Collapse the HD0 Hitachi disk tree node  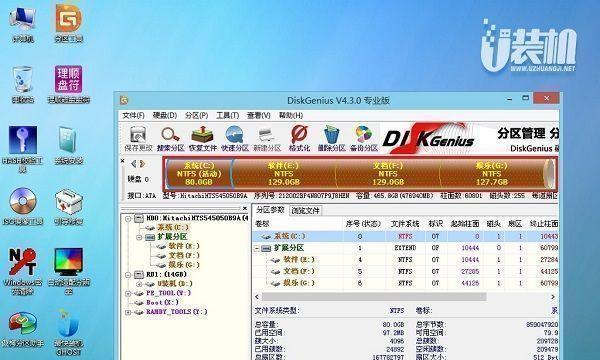click(128, 218)
